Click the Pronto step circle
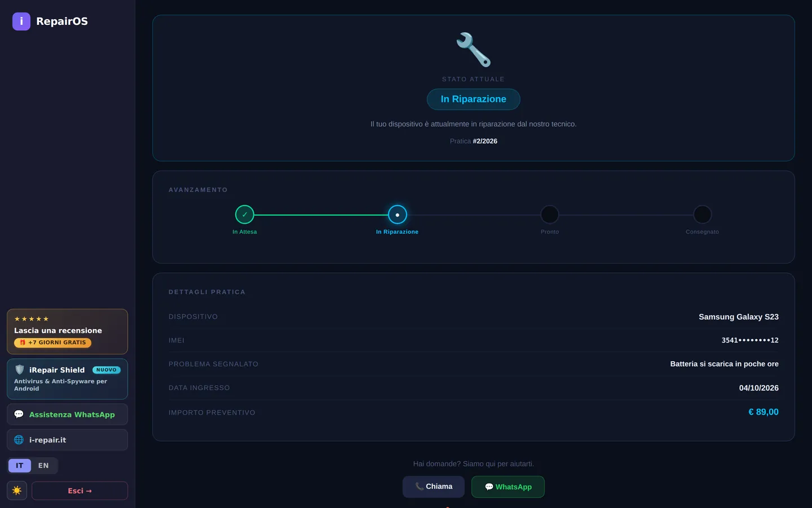The image size is (812, 508). [x=550, y=214]
